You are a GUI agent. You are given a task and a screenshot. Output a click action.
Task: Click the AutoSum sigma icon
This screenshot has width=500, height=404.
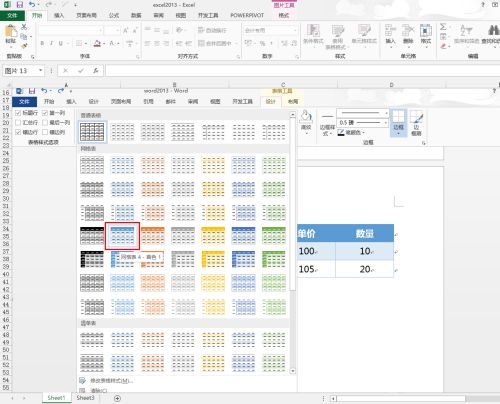pyautogui.click(x=443, y=27)
